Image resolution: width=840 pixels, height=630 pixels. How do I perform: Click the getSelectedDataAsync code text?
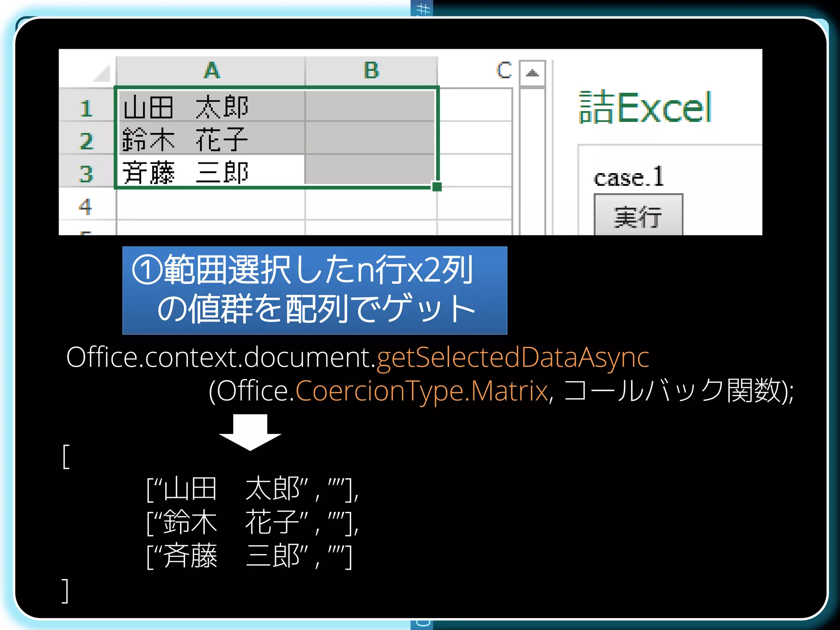click(x=513, y=357)
